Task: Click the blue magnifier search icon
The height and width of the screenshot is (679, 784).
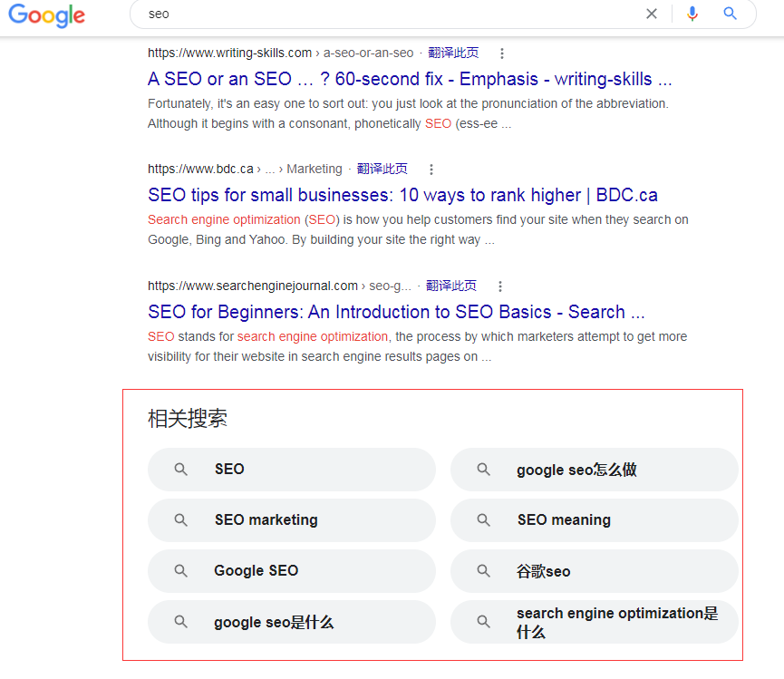Action: (730, 14)
